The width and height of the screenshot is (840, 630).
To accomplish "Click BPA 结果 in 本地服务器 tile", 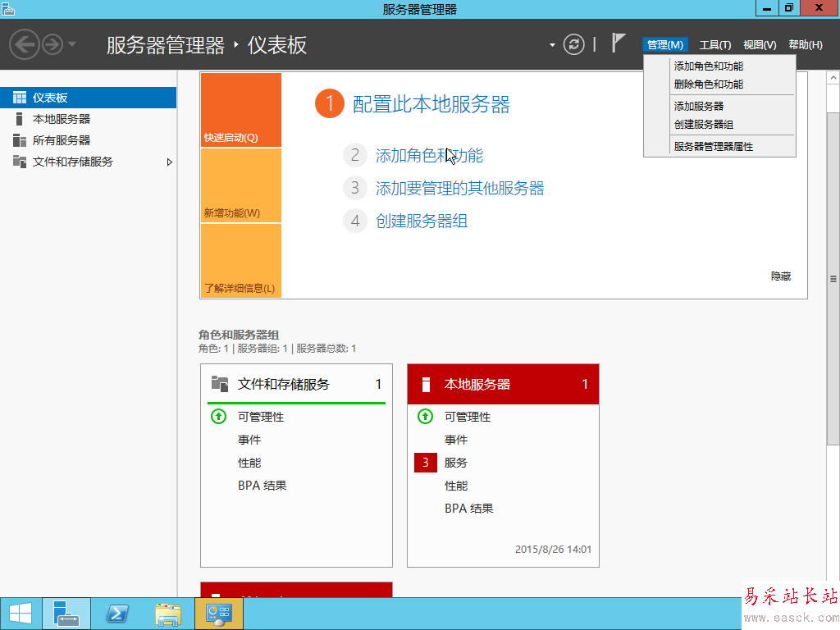I will coord(469,509).
